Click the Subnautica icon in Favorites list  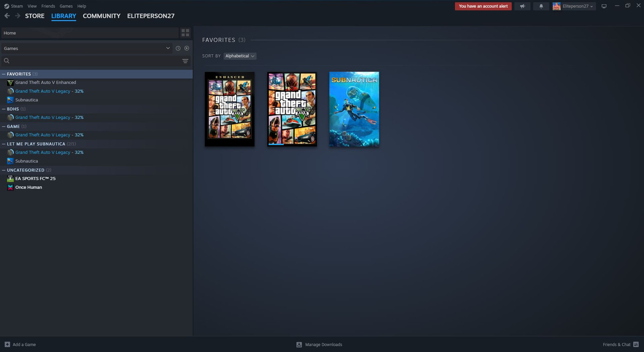click(x=10, y=100)
